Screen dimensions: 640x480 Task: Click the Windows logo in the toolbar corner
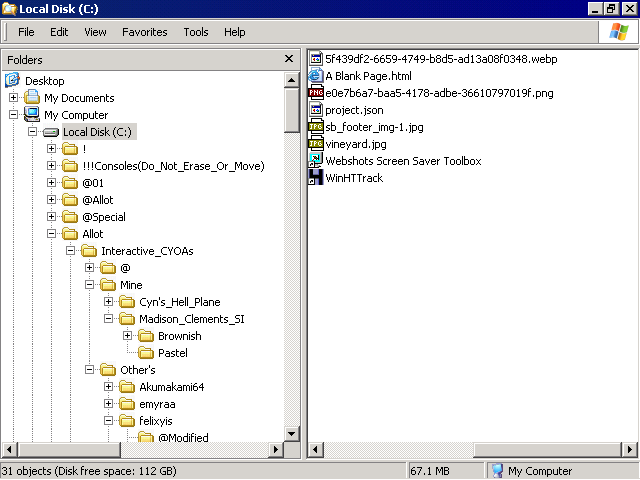point(619,32)
